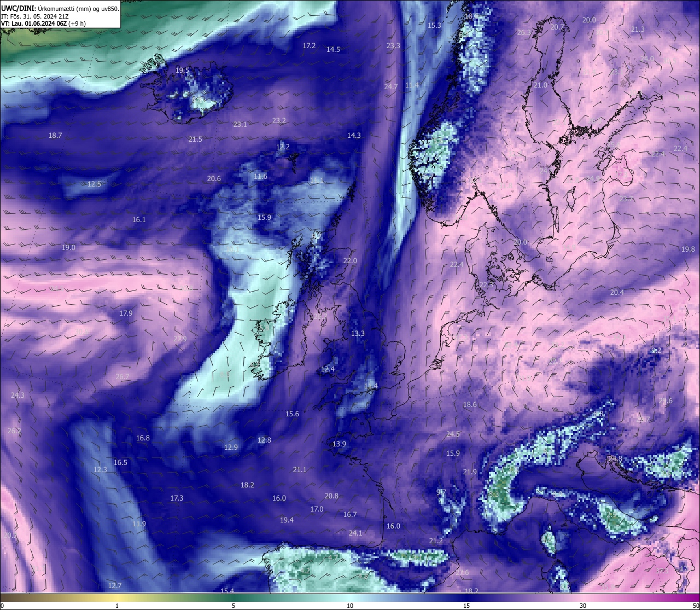Screen dimensions: 700x610
Task: Click the value 12.8 on the map
Action: tap(264, 440)
